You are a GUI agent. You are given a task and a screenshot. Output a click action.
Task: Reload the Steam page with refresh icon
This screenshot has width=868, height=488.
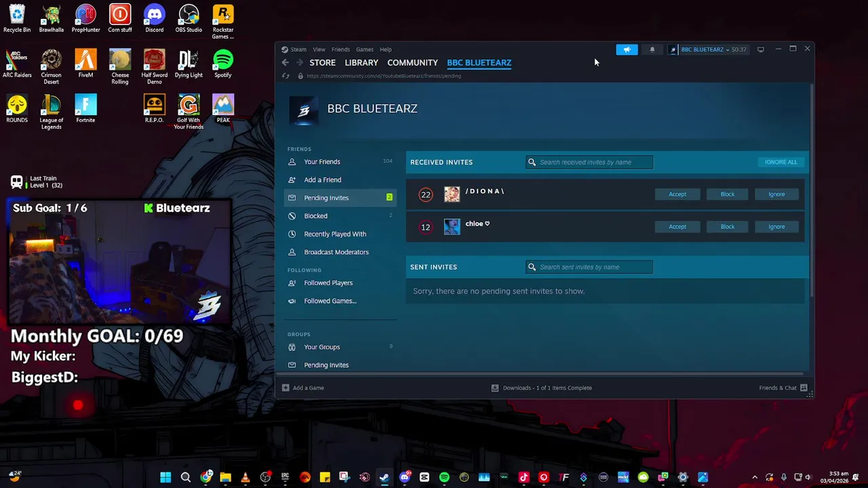[285, 76]
